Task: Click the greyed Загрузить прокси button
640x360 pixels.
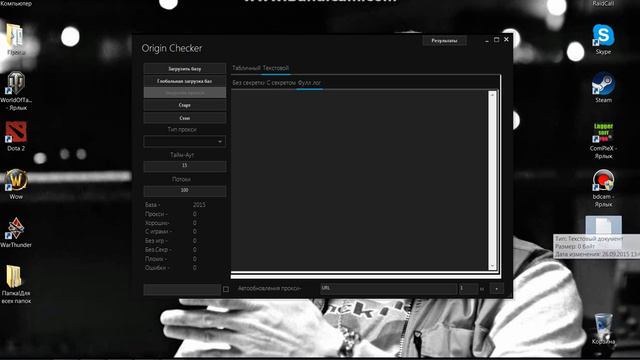Action: [x=184, y=93]
